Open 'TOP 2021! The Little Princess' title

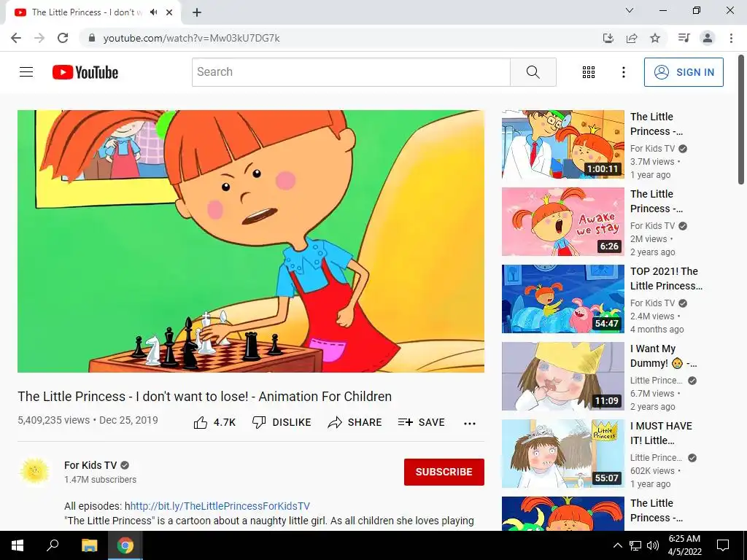666,279
